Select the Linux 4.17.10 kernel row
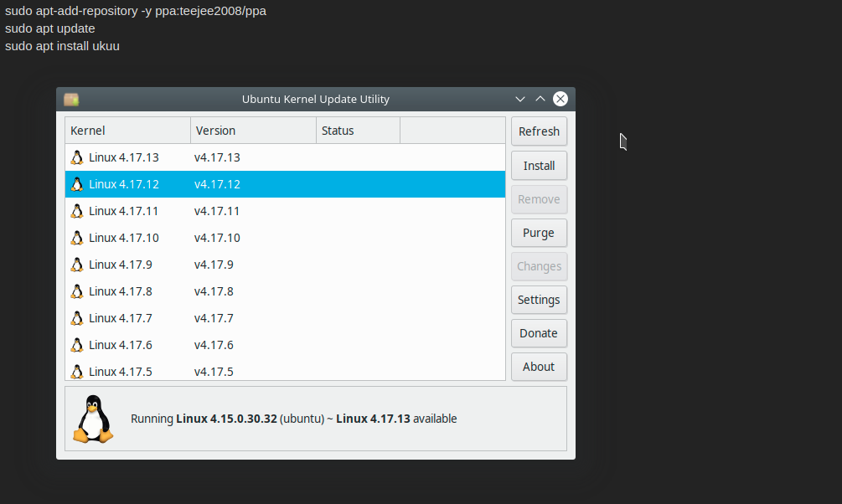 click(x=285, y=238)
